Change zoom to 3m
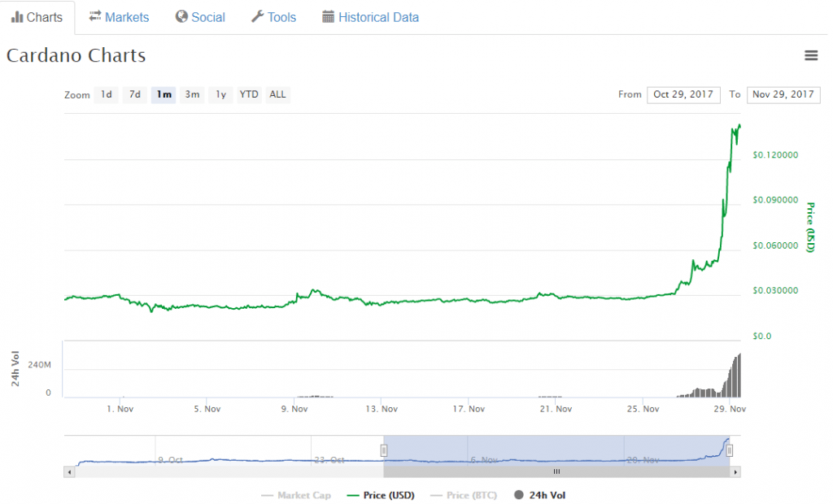The height and width of the screenshot is (504, 833). pos(192,94)
